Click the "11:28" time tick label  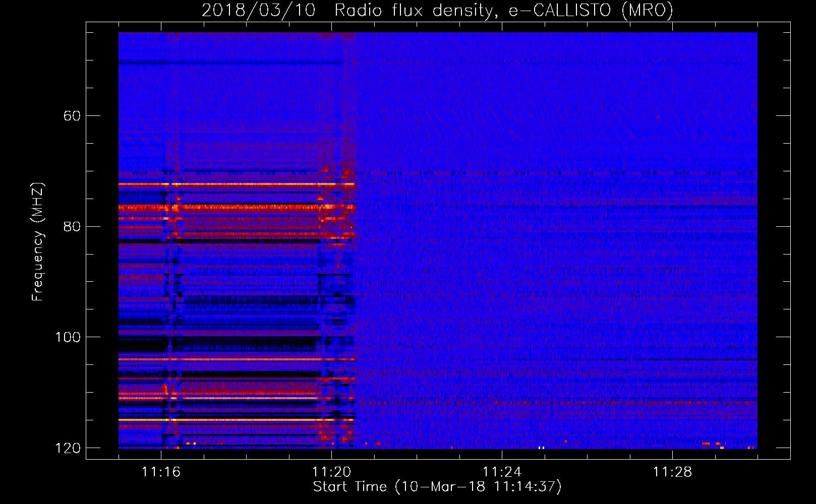point(673,472)
